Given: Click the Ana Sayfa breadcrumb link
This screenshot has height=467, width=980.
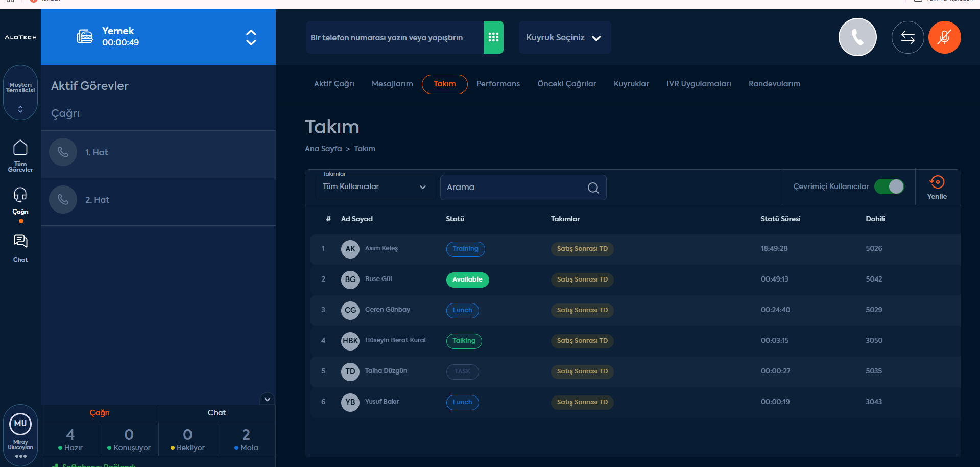Looking at the screenshot, I should [323, 149].
